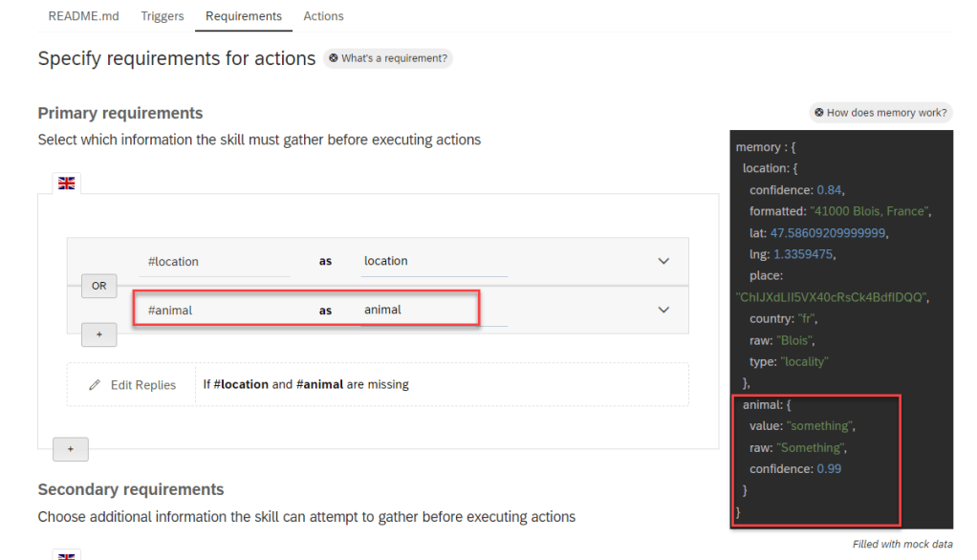Select the Requirements tab
The image size is (977, 560).
(244, 16)
